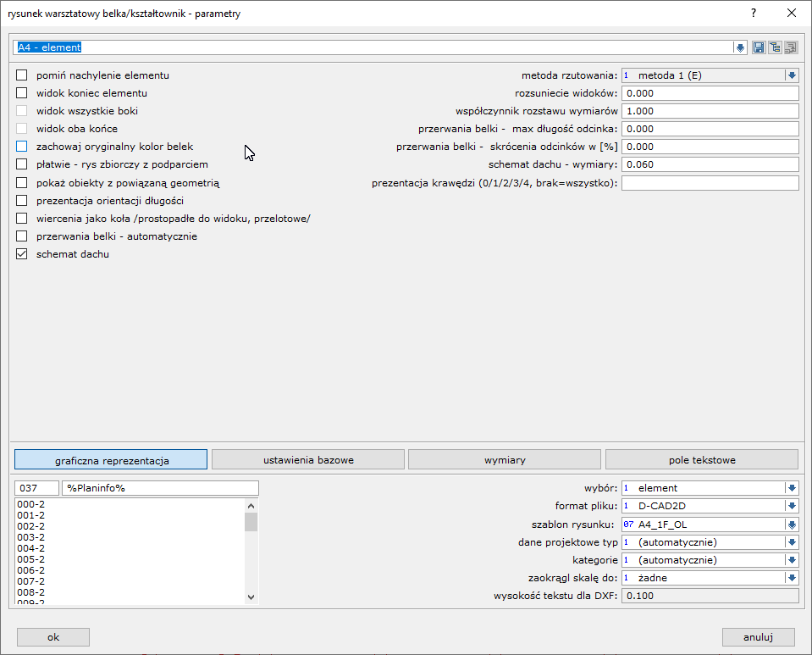Click the list scrollbar down arrow

pyautogui.click(x=251, y=597)
